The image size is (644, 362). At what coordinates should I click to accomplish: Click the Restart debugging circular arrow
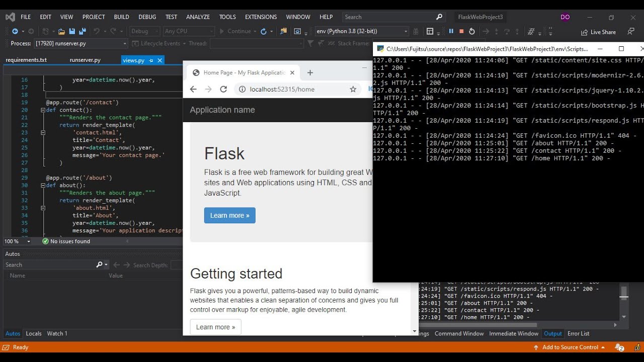point(472,31)
